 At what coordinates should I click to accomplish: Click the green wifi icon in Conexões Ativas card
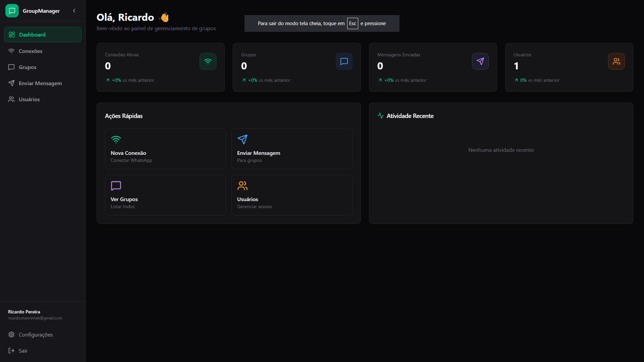pyautogui.click(x=208, y=61)
